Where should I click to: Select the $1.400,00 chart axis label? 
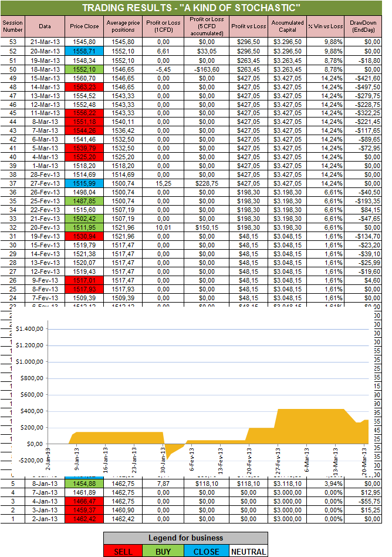29,329
